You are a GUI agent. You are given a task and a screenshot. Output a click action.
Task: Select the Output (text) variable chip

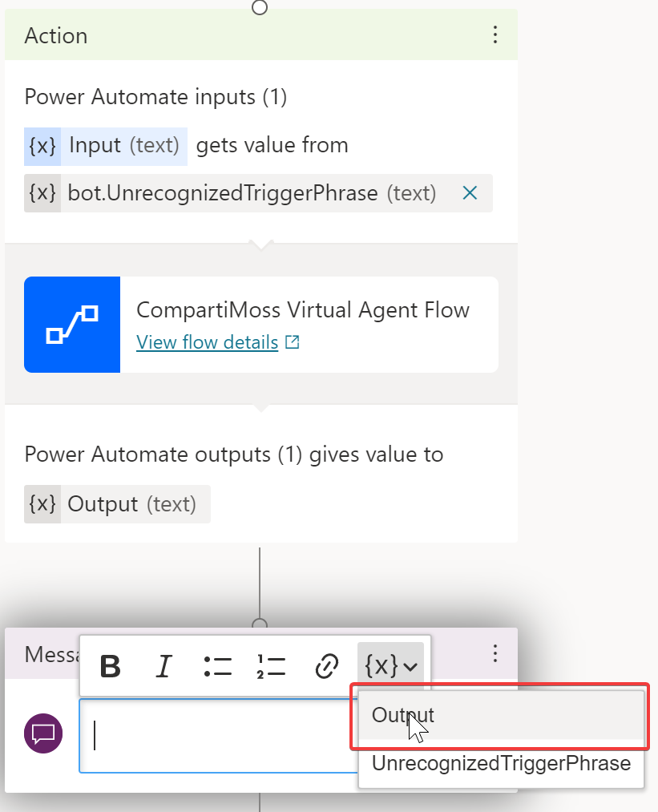(x=117, y=504)
